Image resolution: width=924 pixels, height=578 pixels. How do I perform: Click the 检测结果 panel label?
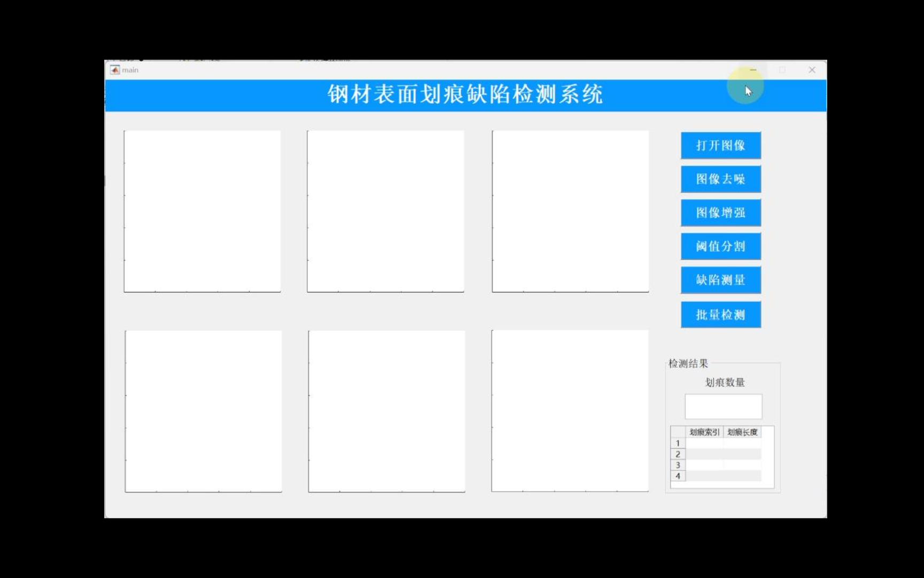point(688,363)
